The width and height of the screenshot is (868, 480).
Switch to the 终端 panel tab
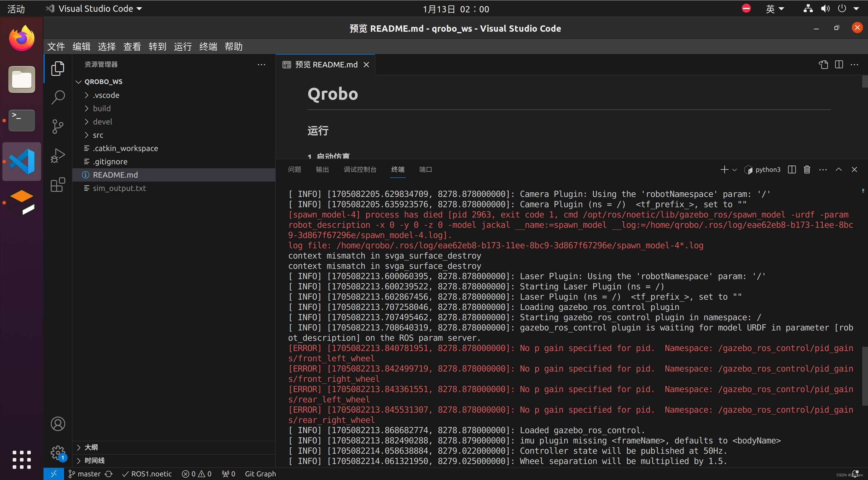(398, 169)
